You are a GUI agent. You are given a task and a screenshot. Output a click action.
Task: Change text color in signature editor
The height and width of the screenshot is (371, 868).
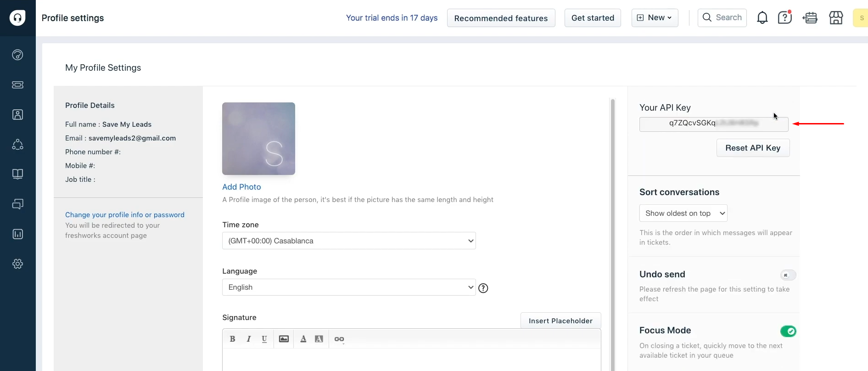tap(303, 339)
